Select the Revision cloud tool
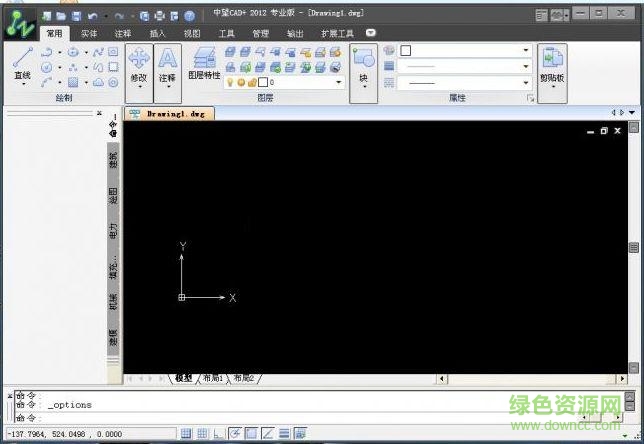 click(98, 83)
